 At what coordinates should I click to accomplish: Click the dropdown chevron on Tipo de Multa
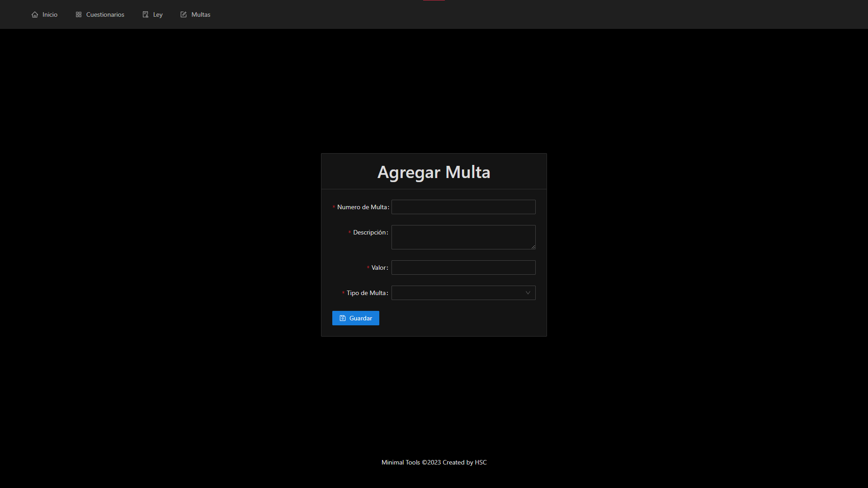[528, 293]
